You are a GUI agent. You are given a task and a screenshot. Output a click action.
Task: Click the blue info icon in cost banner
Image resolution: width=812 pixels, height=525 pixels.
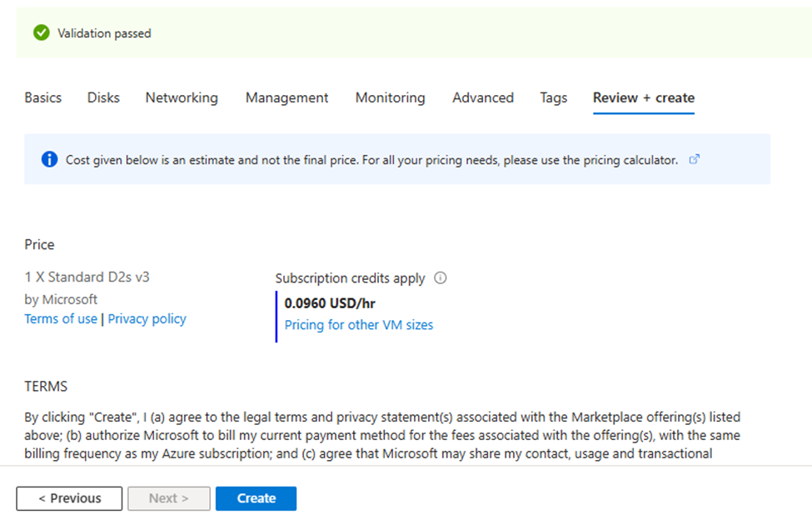point(49,159)
